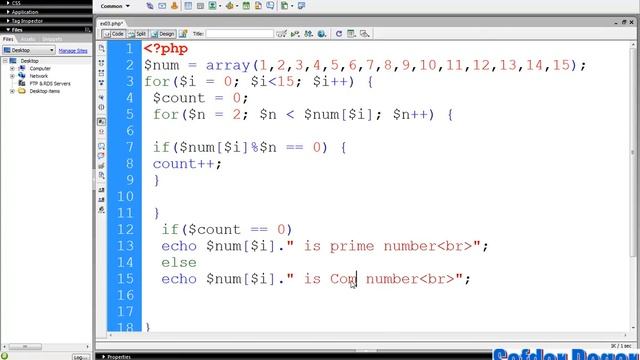Click Collapse Full Tag coding icon
Screen dimensions: 640x360
click(102, 63)
